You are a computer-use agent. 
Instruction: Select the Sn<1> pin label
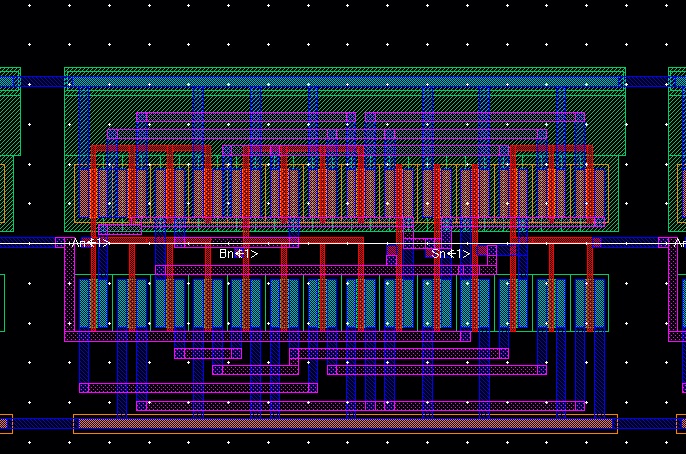click(451, 254)
